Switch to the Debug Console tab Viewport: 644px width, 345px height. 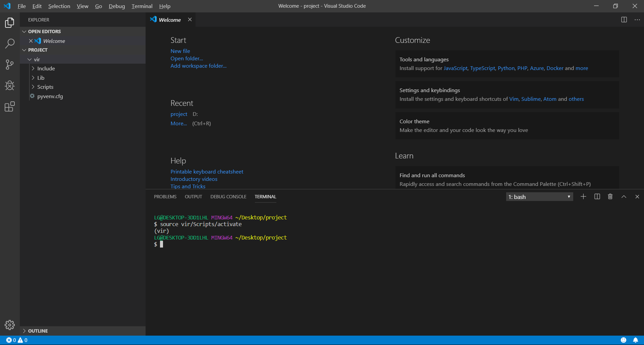point(228,197)
